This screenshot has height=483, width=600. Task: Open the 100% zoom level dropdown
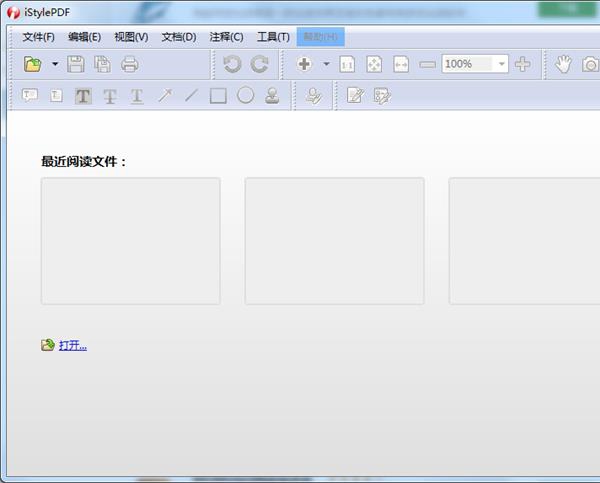[x=502, y=64]
